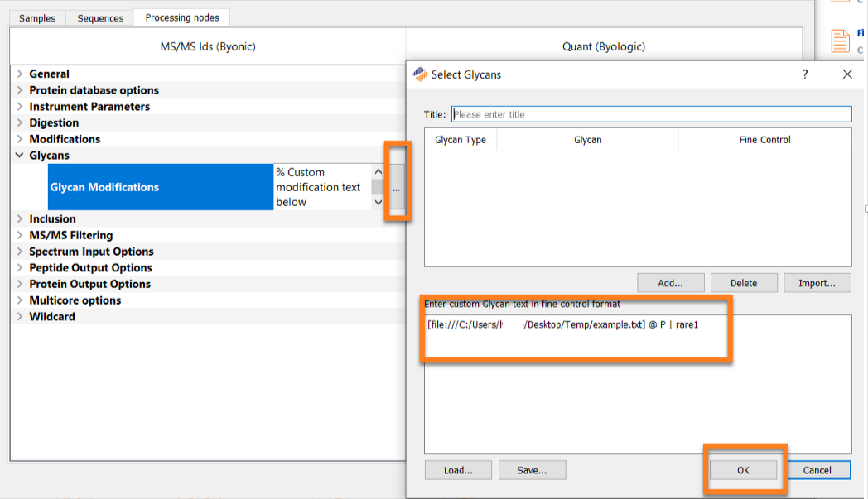The height and width of the screenshot is (499, 868).
Task: Select the Processing nodes tab
Action: pos(182,17)
